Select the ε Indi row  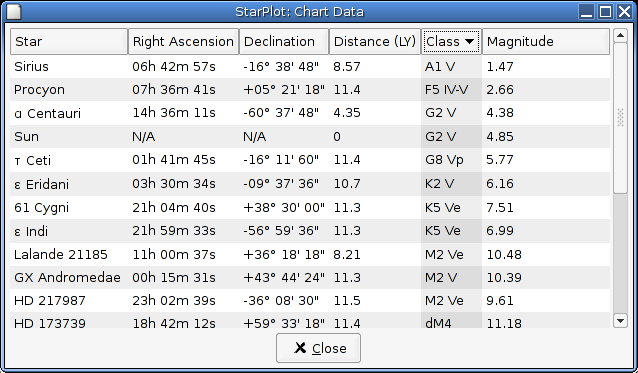point(310,231)
